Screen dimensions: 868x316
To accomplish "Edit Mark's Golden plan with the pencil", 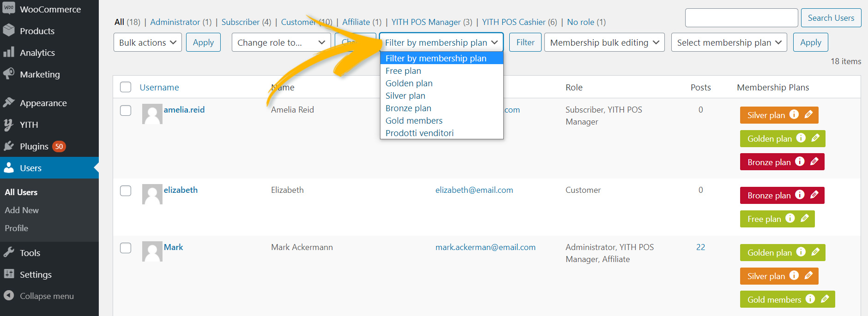I will click(x=815, y=252).
